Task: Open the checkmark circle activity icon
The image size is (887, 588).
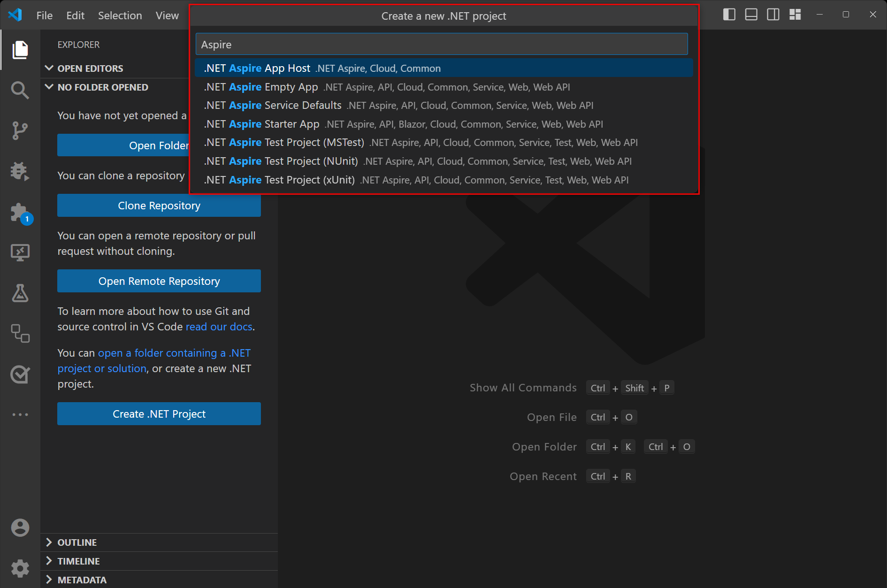Action: tap(20, 374)
